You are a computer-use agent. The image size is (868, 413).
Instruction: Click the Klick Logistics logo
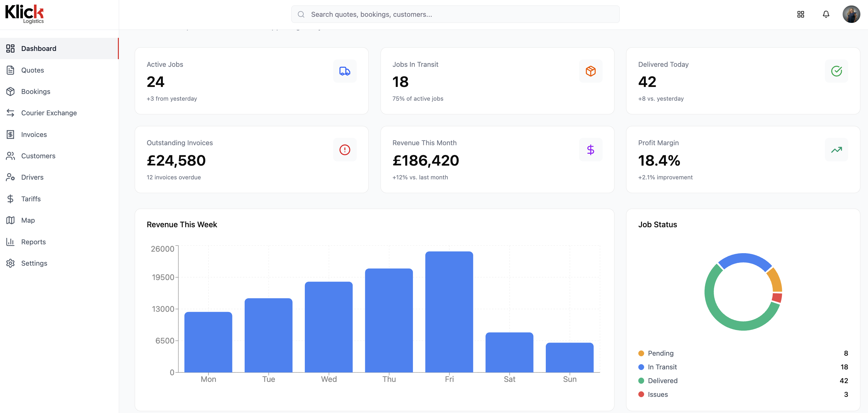coord(24,14)
